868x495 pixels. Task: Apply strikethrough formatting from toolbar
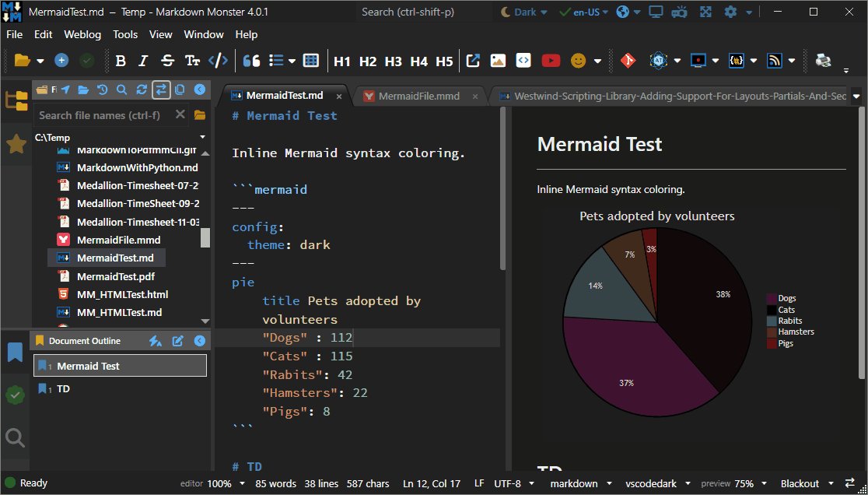tap(167, 61)
